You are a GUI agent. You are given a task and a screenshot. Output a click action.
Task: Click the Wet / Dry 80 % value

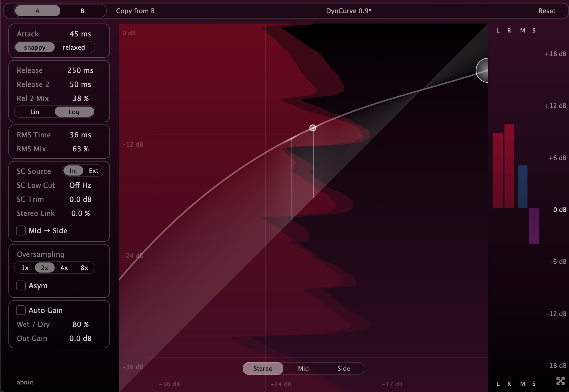point(81,324)
